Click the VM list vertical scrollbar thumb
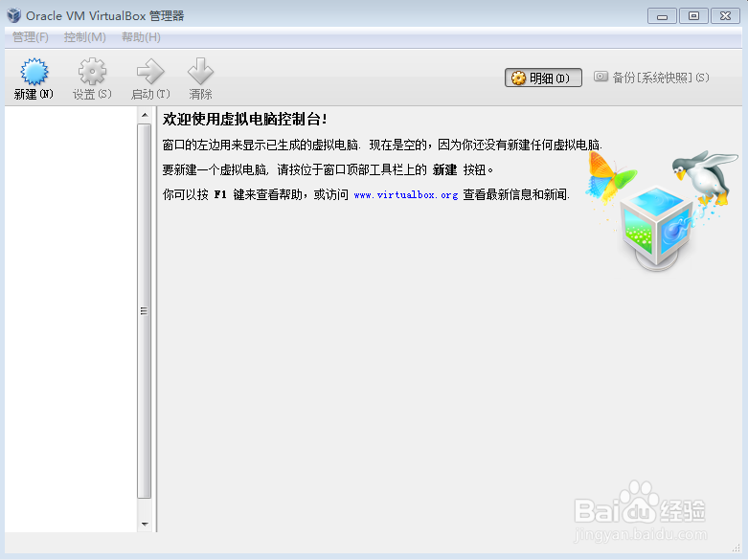The height and width of the screenshot is (560, 748). pos(144,311)
